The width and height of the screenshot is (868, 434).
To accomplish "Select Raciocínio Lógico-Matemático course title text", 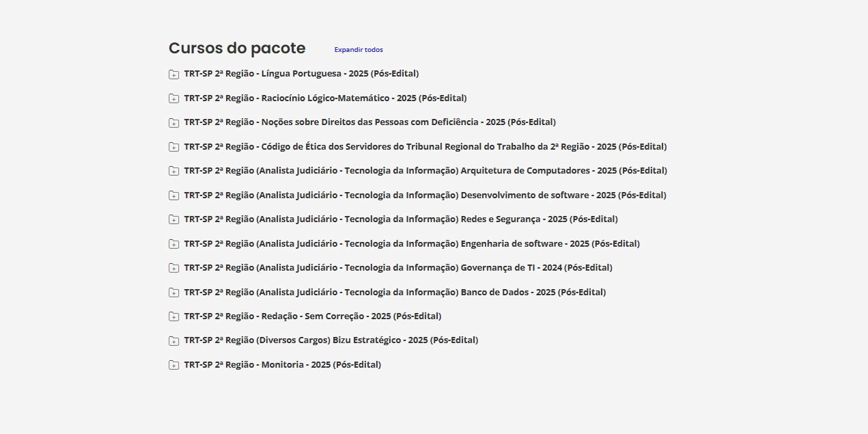I will click(x=325, y=98).
